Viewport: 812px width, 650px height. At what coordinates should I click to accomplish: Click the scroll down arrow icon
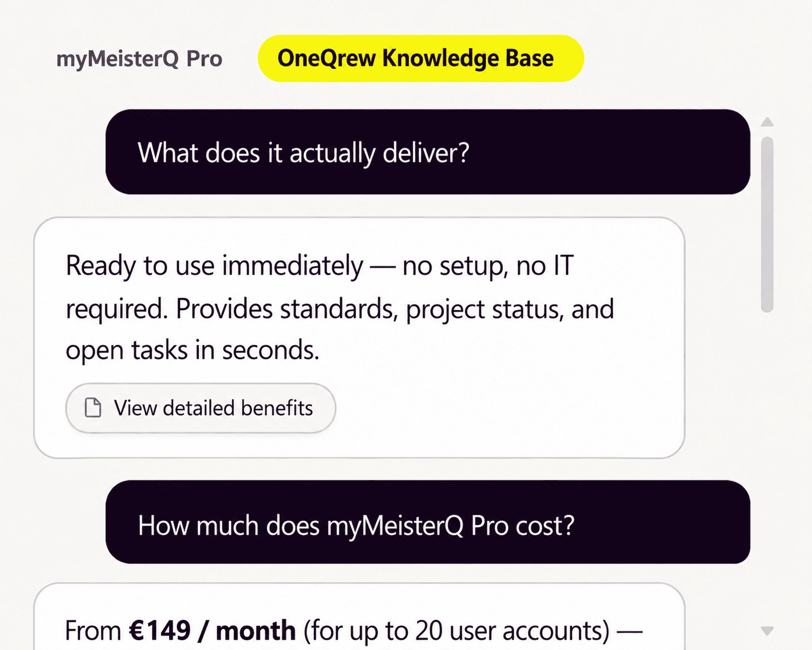click(x=767, y=631)
